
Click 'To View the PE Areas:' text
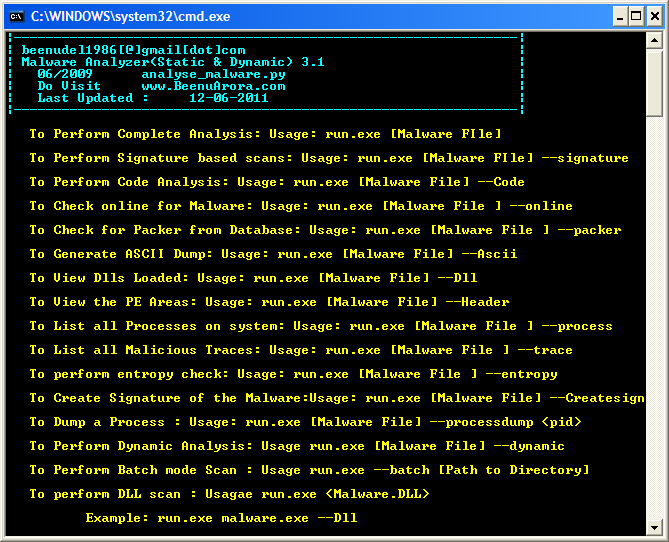pyautogui.click(x=113, y=302)
